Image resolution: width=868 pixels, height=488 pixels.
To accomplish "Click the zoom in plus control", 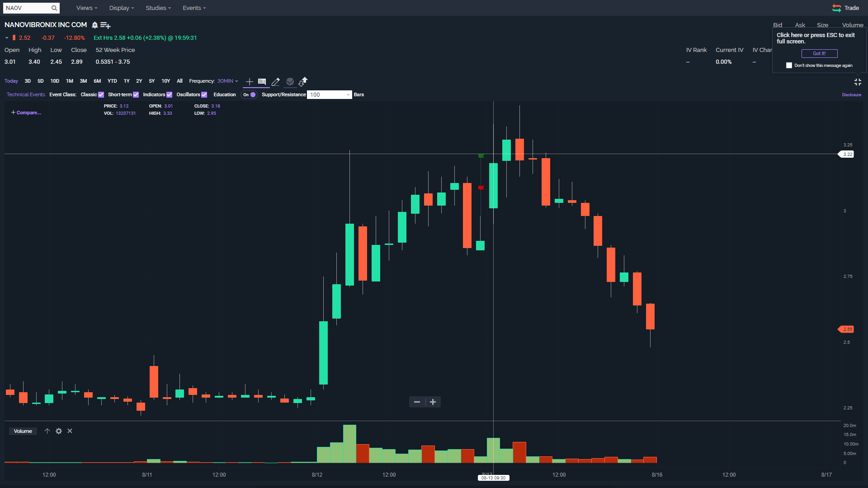I will click(x=433, y=402).
